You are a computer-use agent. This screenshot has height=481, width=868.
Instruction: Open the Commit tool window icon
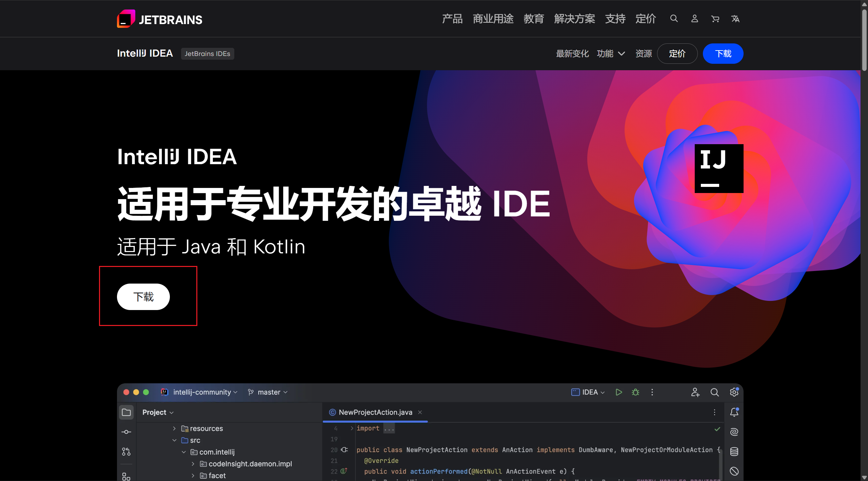click(x=126, y=432)
